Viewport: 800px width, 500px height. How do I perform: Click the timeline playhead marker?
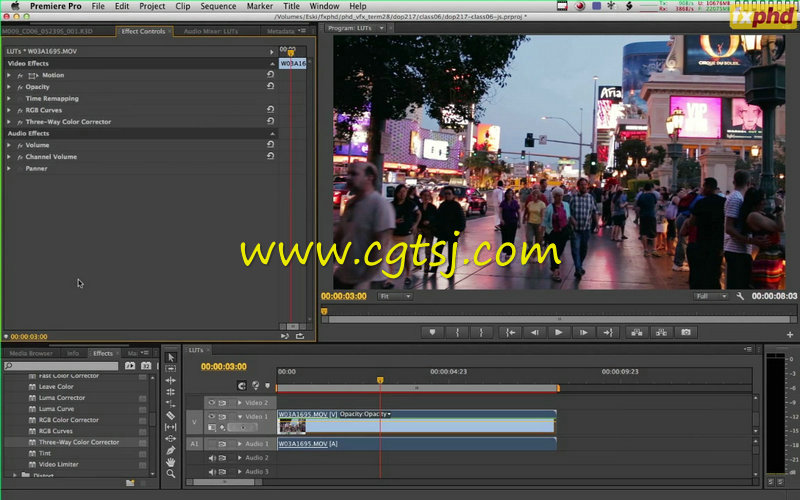(380, 380)
